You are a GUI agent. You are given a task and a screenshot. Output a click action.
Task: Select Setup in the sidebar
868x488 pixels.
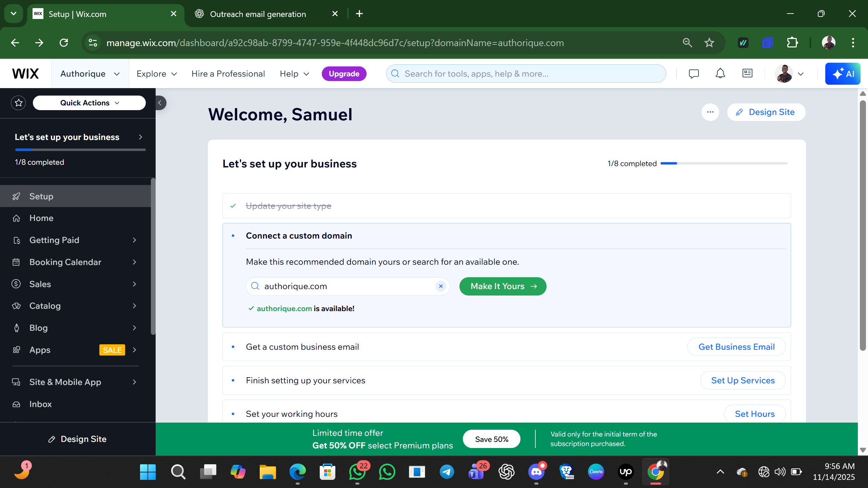pos(75,196)
